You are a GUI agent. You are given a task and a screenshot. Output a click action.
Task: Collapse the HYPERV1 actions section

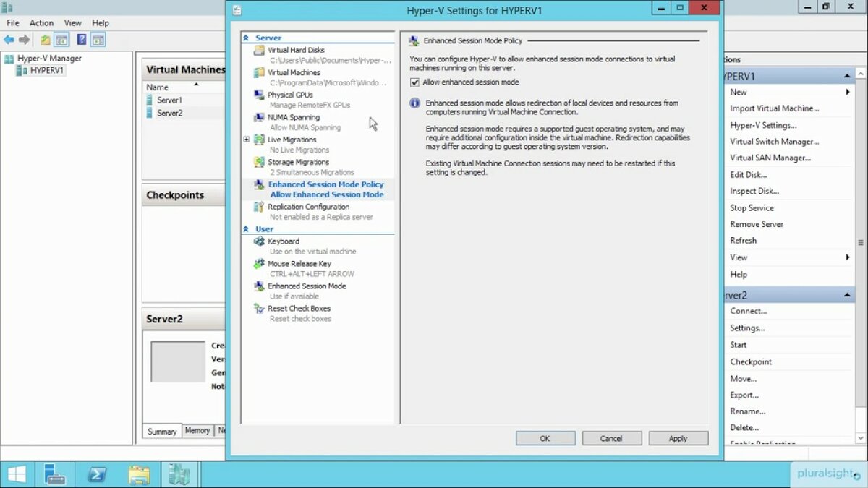[847, 77]
